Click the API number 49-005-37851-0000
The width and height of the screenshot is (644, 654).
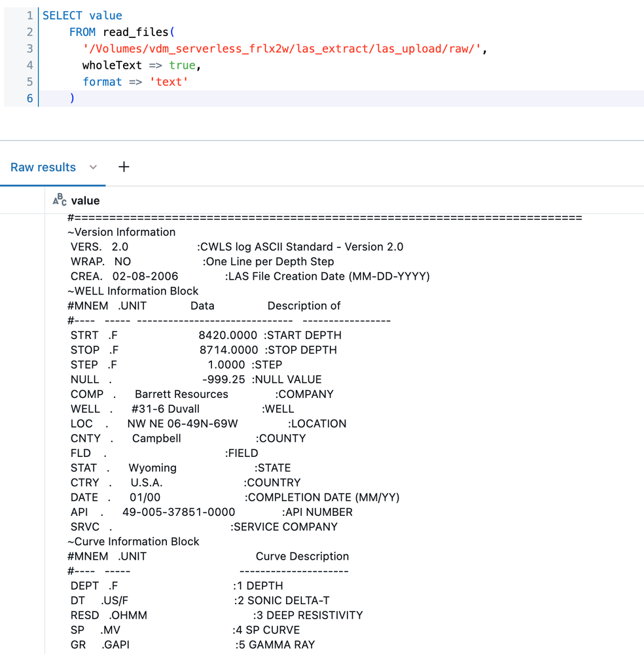coord(179,512)
